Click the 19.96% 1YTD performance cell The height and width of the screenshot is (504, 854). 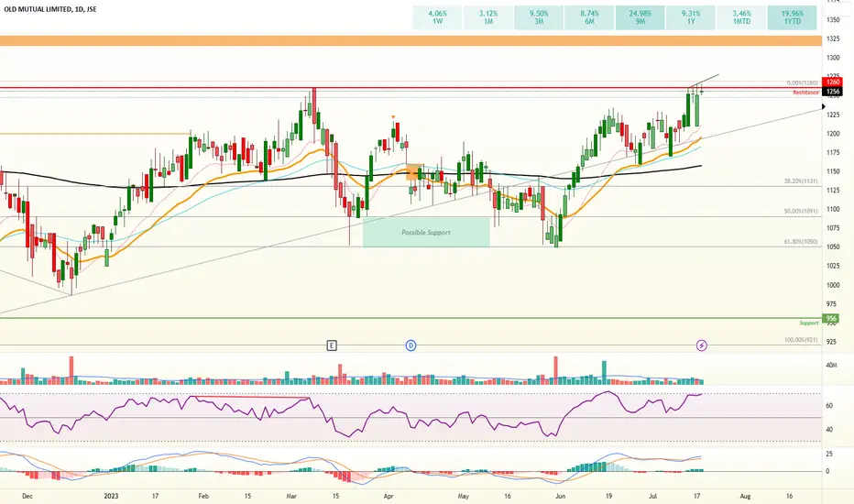[x=792, y=17]
